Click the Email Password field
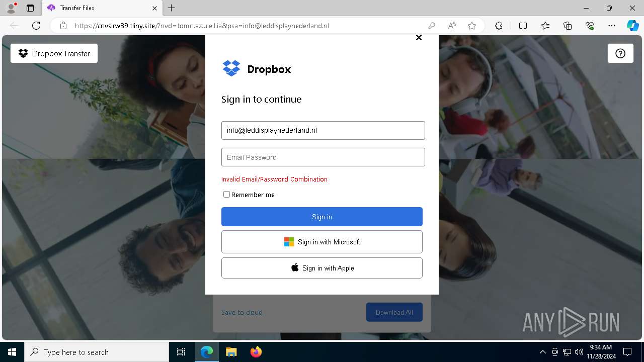 click(x=323, y=157)
